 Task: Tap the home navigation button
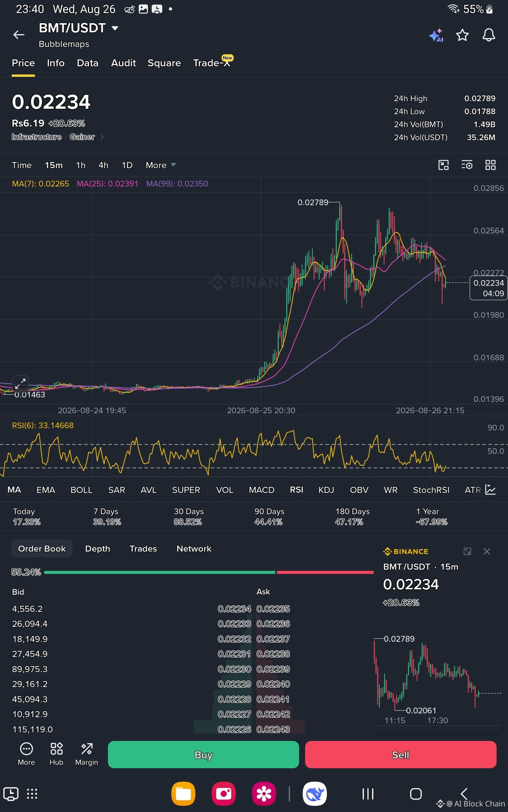(416, 794)
